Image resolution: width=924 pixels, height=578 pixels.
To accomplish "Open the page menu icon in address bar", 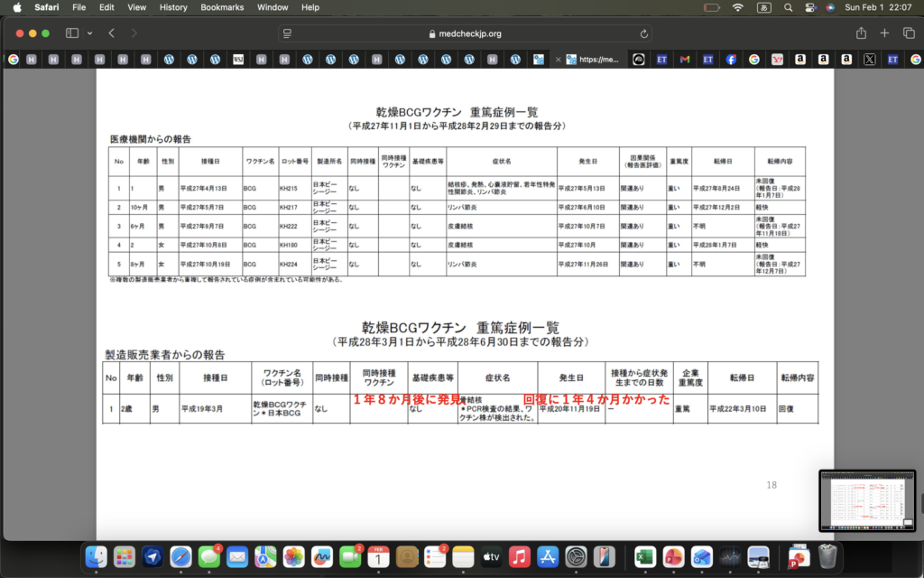I will coord(288,33).
